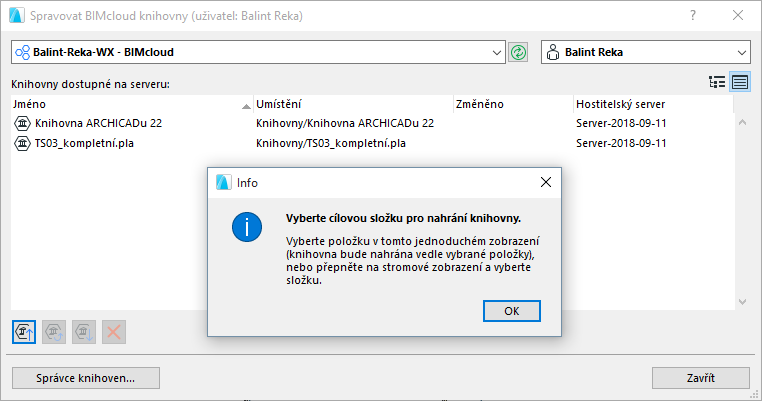This screenshot has height=401, width=762.
Task: Click Server-2018-09-11 in TS03_kompletní.pla row
Action: pos(621,143)
